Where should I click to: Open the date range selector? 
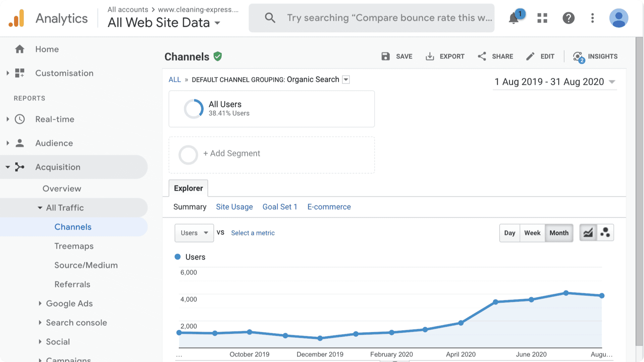pos(554,82)
